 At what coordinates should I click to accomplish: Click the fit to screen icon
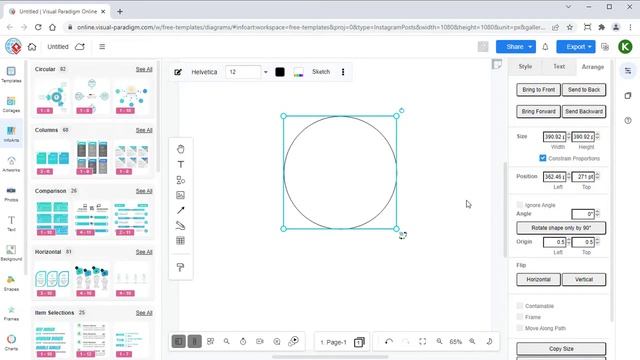click(x=422, y=342)
